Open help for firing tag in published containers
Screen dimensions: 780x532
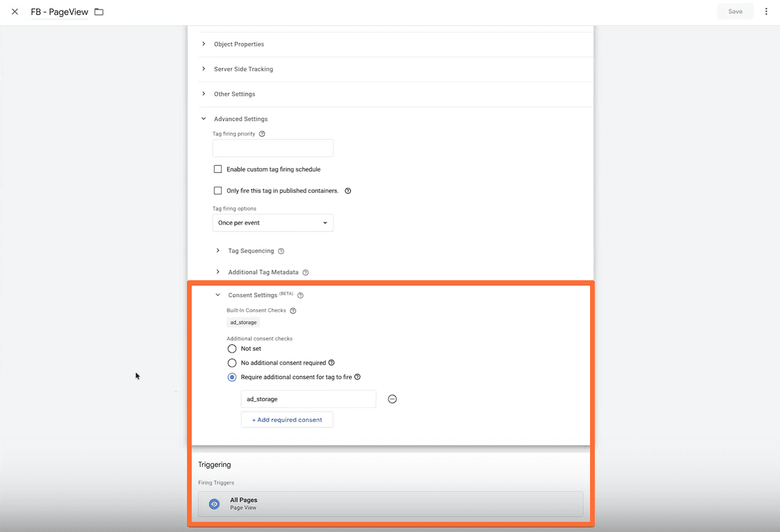[348, 191]
